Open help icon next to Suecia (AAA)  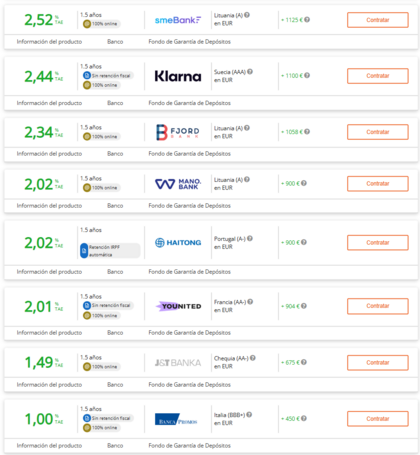250,72
